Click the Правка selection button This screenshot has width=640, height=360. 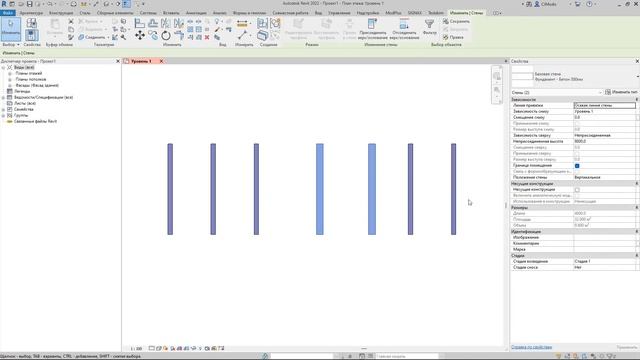click(x=453, y=37)
